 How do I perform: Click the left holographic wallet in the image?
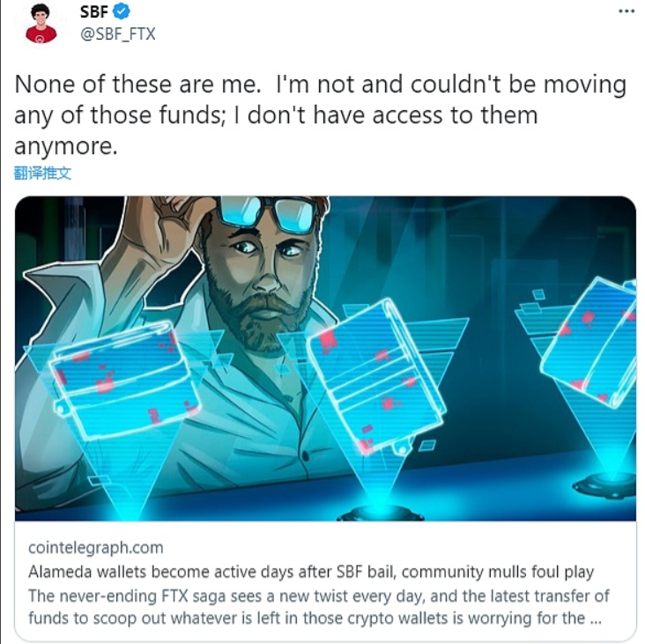coord(123,381)
